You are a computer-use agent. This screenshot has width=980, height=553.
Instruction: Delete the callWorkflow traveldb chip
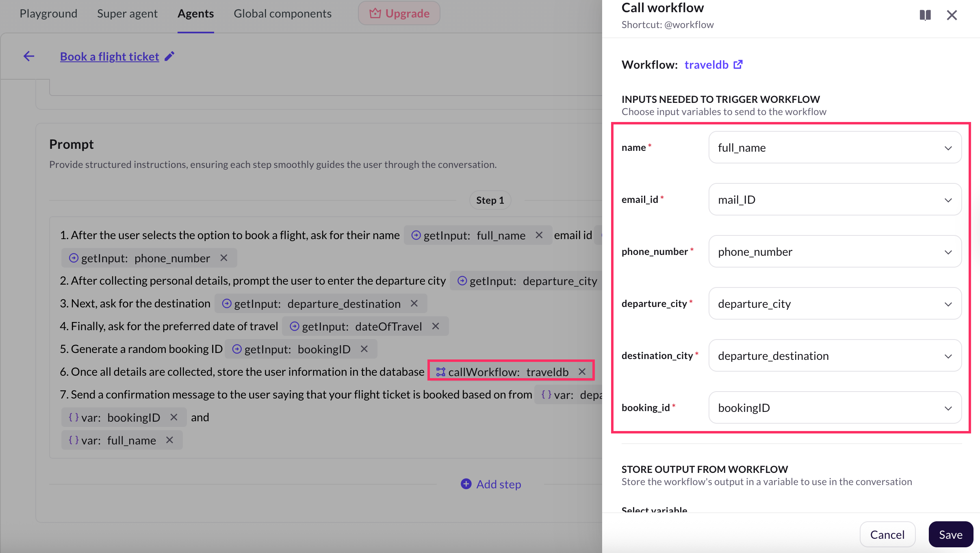point(582,372)
